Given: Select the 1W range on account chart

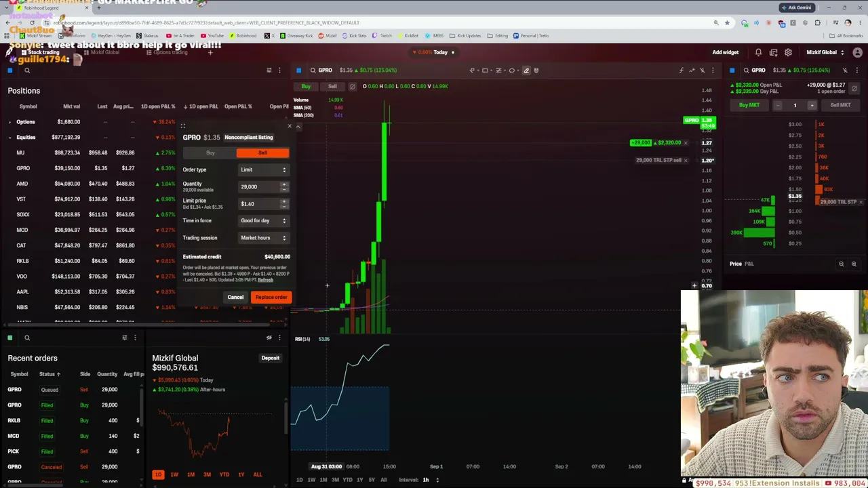Looking at the screenshot, I should click(x=174, y=474).
